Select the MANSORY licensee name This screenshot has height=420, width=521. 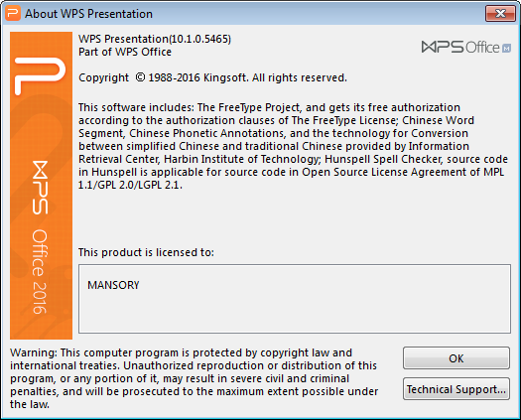point(113,285)
